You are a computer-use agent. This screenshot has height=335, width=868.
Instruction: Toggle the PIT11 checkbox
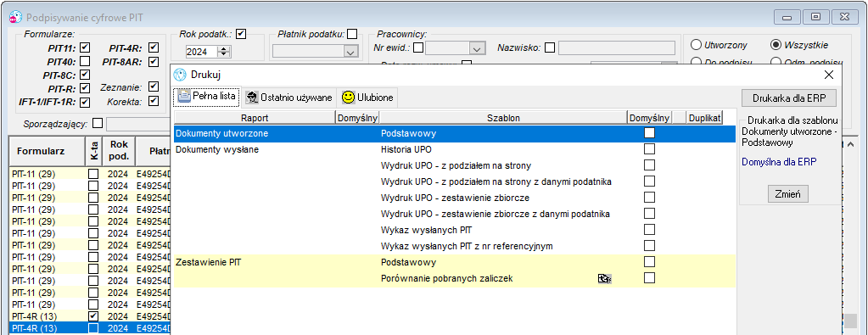(x=85, y=47)
